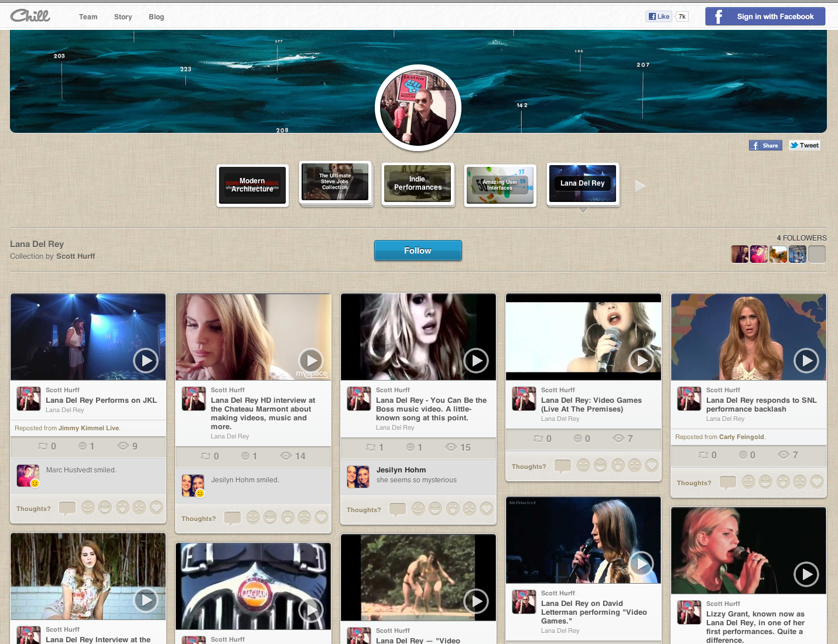Play the 'Lana Del Rey Performs on JKL' video

[146, 361]
